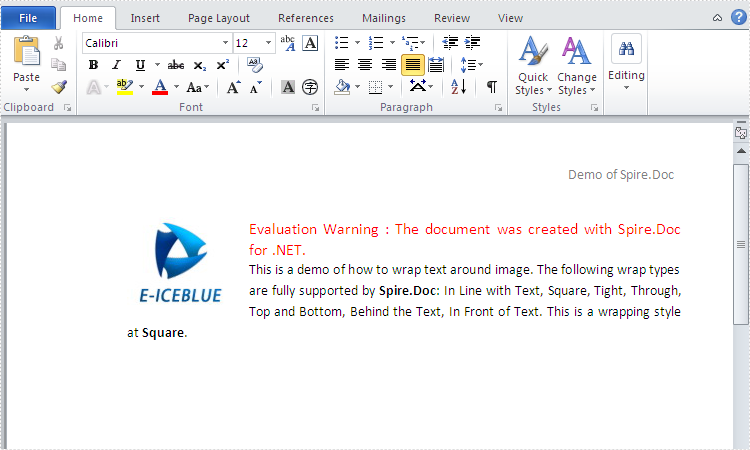Viewport: 750px width, 450px height.
Task: Open the Styles pane launcher
Action: tap(594, 108)
